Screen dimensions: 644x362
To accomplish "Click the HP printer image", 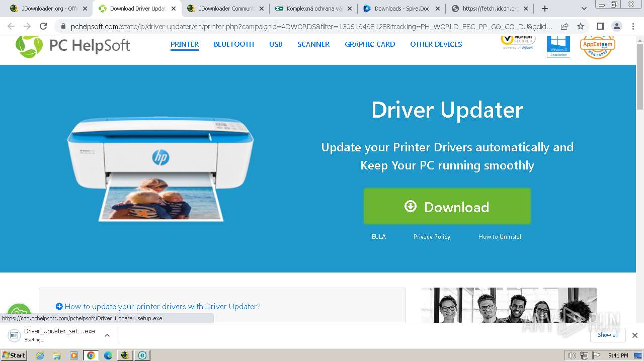I will pyautogui.click(x=160, y=168).
